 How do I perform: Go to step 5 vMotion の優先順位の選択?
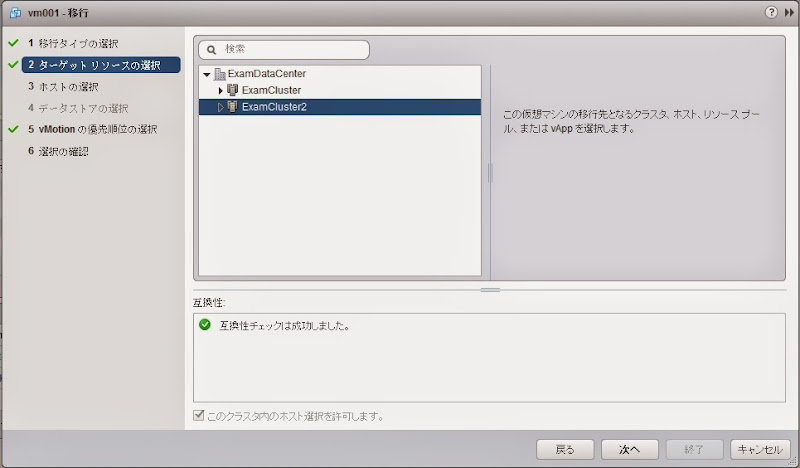92,129
